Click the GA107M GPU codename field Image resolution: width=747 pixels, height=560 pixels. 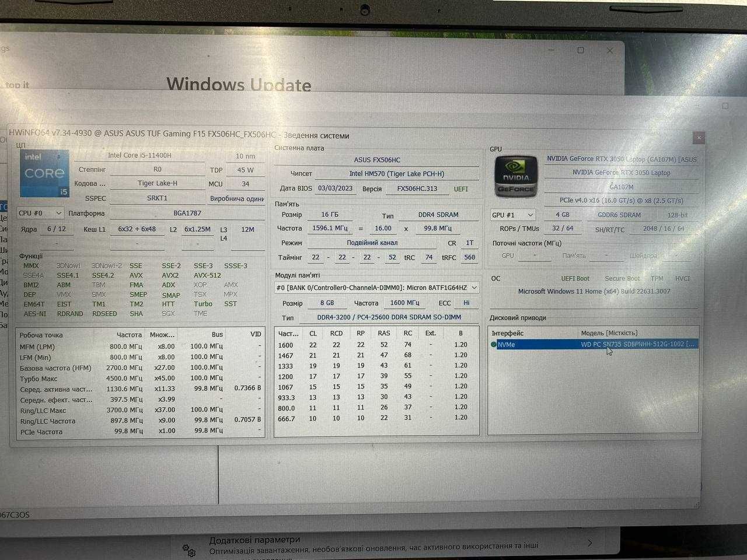pyautogui.click(x=622, y=187)
